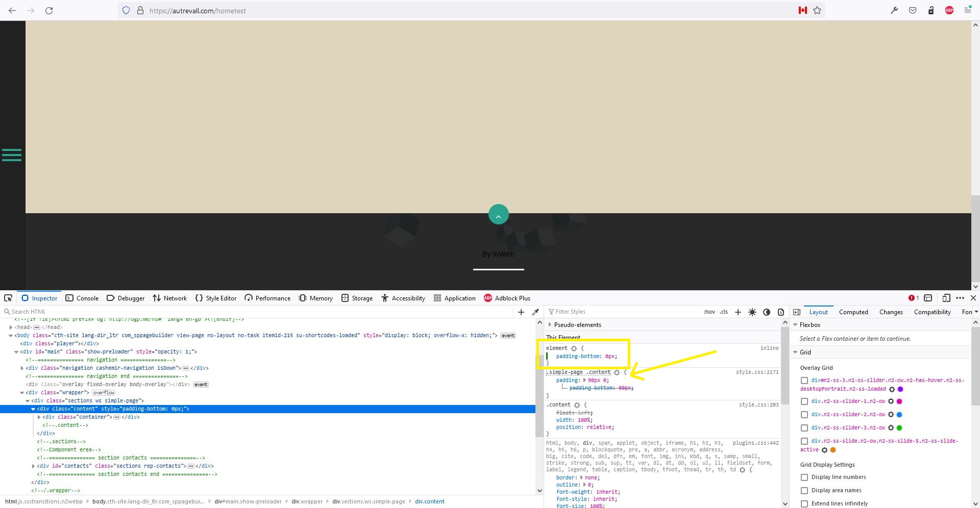Toggle print media simulation icon
Viewport: 980px width, 508px height.
[x=781, y=312]
